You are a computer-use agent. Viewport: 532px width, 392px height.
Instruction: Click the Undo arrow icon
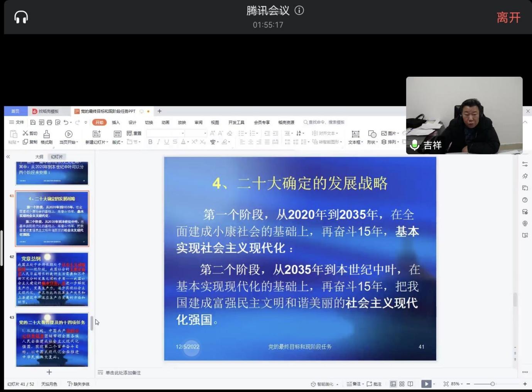tap(66, 123)
